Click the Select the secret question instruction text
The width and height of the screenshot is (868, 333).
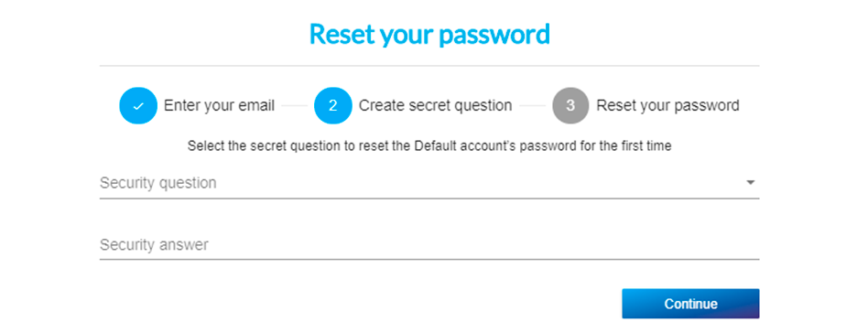pos(429,146)
